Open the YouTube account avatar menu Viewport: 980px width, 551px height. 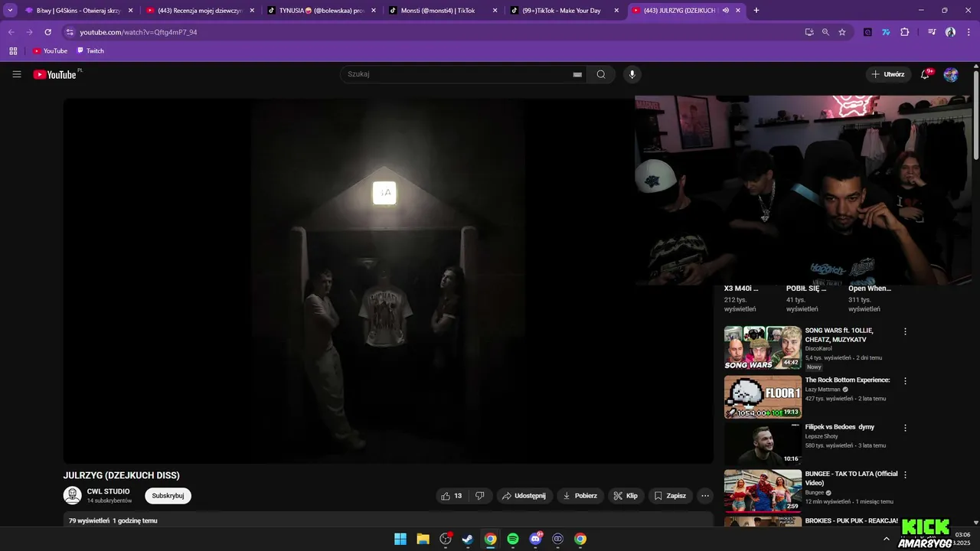950,74
